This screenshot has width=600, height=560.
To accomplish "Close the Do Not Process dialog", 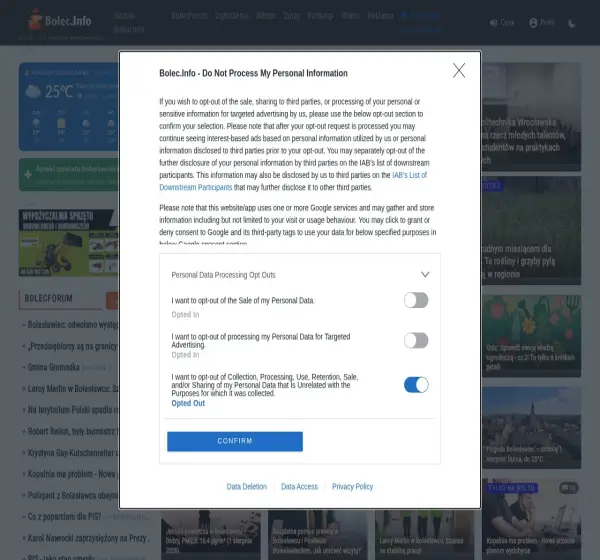I will tap(459, 70).
